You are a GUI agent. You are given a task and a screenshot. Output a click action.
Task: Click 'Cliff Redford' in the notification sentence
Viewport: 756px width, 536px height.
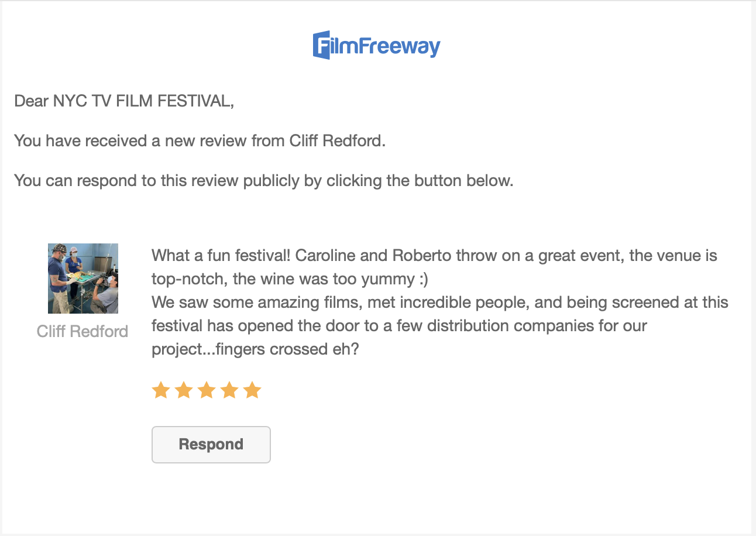(x=338, y=141)
